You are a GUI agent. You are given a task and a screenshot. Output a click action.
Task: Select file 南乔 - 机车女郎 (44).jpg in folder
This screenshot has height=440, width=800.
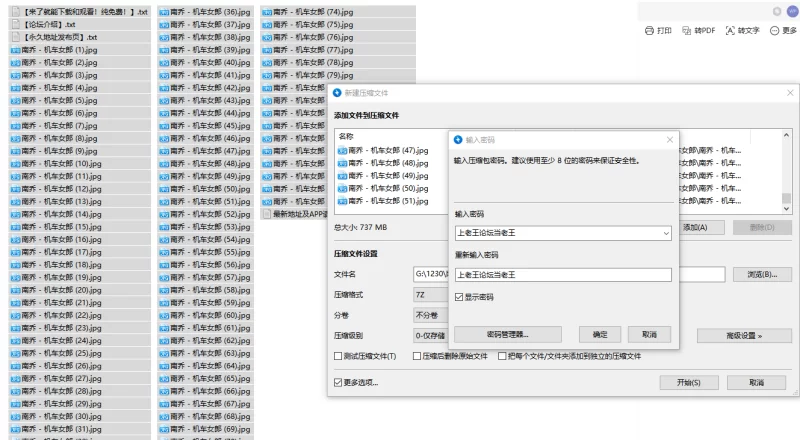205,113
